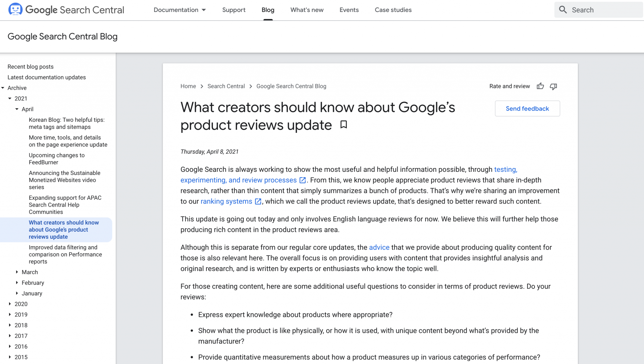Bookmark the article using the bookmark icon

[343, 125]
